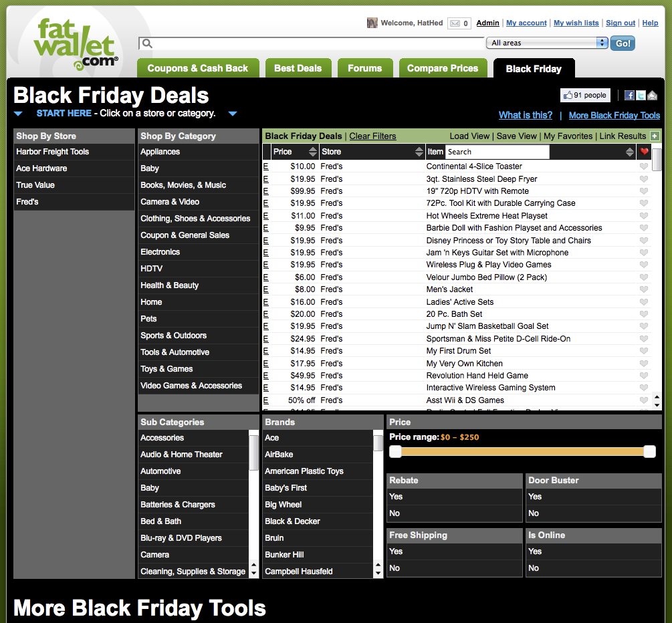
Task: Click the E icon for Barbie Doll row
Action: point(265,228)
